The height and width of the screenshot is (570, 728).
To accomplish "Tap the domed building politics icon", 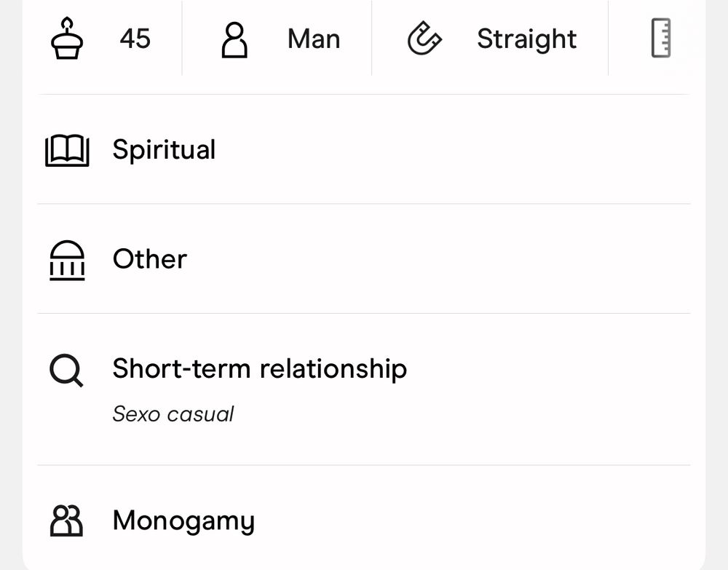I will (67, 261).
